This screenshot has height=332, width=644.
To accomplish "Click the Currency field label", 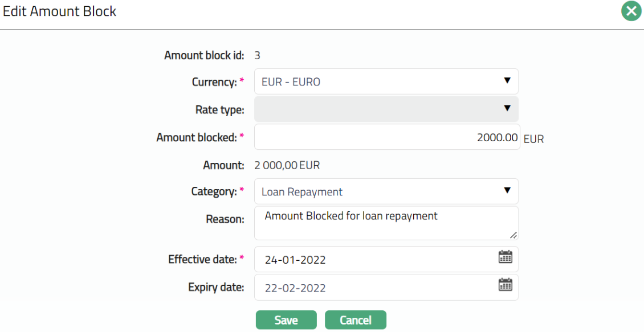I will point(214,82).
